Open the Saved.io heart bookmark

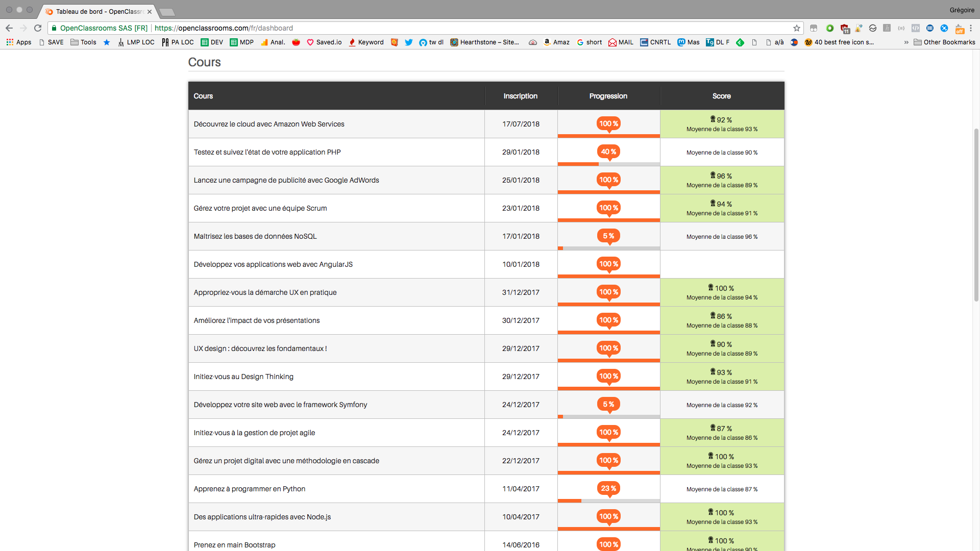324,42
